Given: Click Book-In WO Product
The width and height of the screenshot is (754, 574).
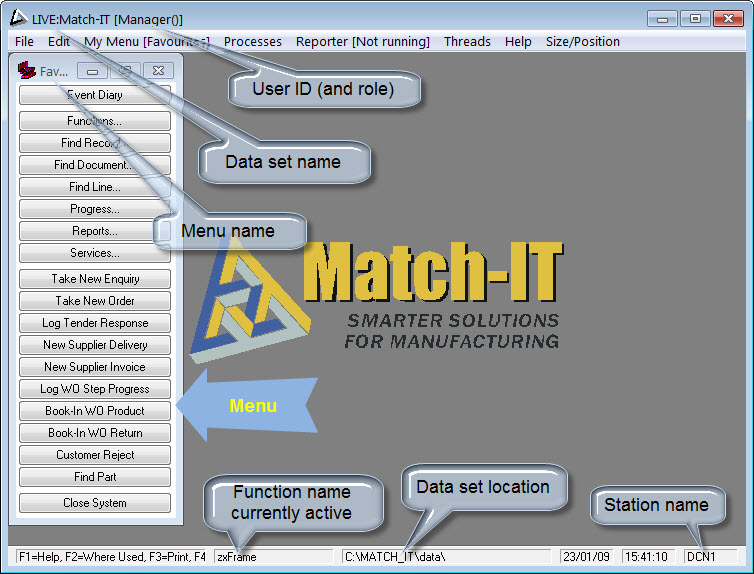Looking at the screenshot, I should pos(95,411).
